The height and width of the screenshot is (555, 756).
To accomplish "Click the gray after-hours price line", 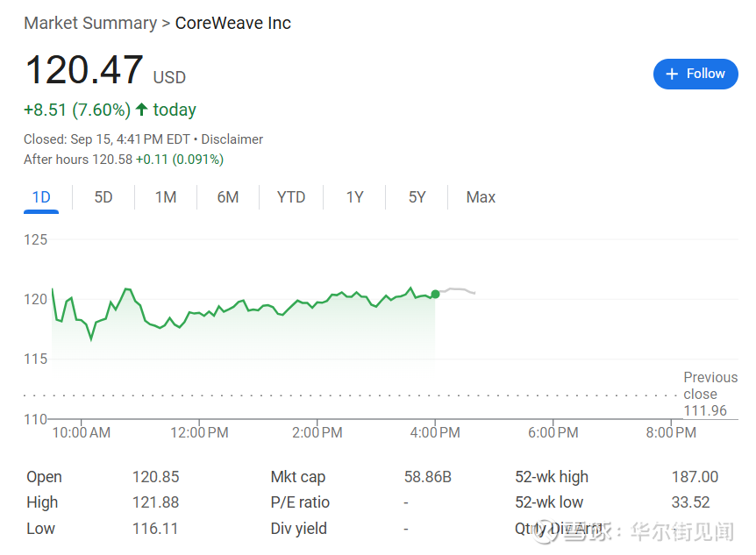I will (x=458, y=289).
